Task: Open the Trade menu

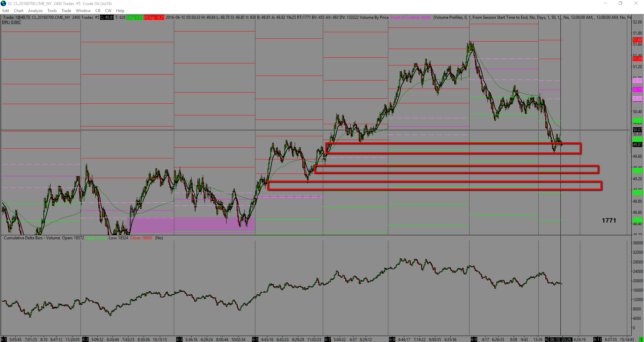Action: pos(66,11)
